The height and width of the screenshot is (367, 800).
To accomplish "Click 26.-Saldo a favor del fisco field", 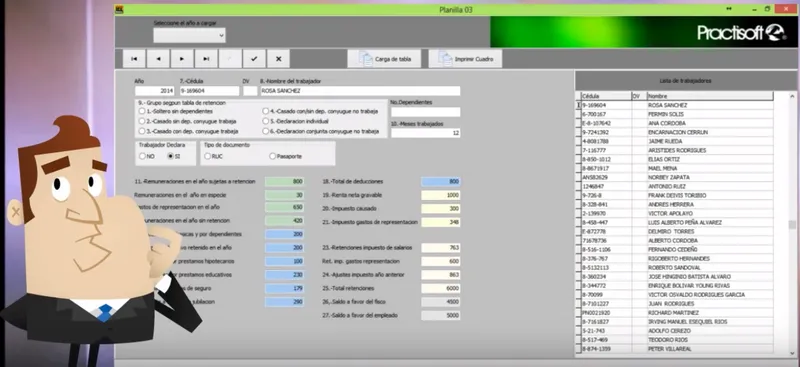I will coord(441,302).
